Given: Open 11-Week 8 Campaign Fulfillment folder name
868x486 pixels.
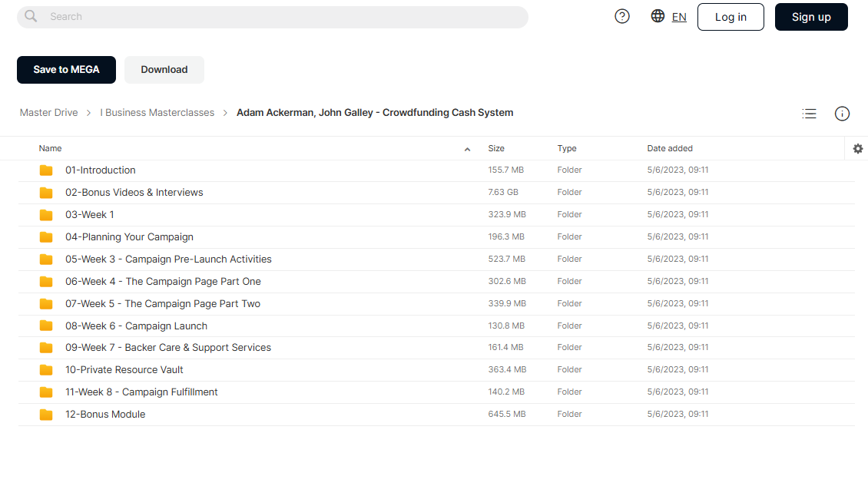Looking at the screenshot, I should point(141,392).
